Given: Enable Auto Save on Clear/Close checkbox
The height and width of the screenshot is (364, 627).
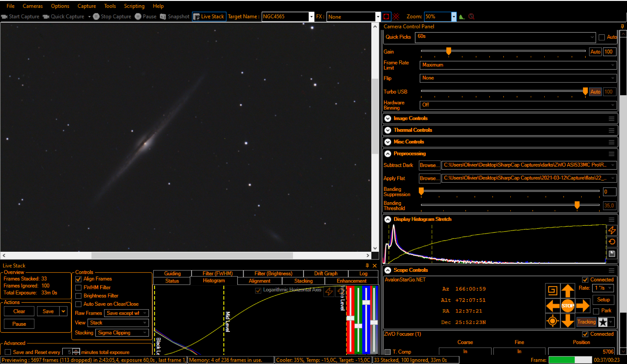Looking at the screenshot, I should click(78, 304).
